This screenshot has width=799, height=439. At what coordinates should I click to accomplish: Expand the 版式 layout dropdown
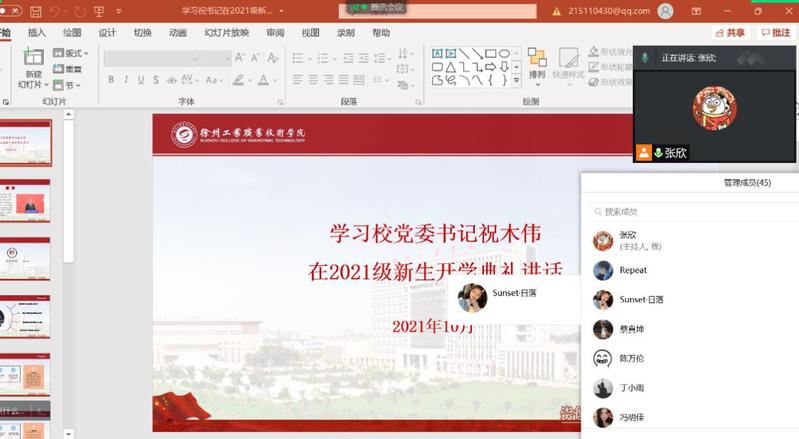[72, 53]
